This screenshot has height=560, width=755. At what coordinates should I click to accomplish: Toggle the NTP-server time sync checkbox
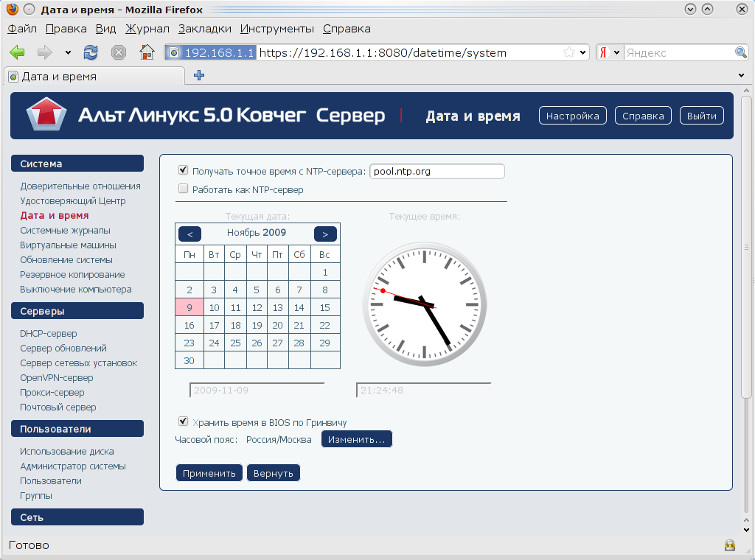[183, 169]
